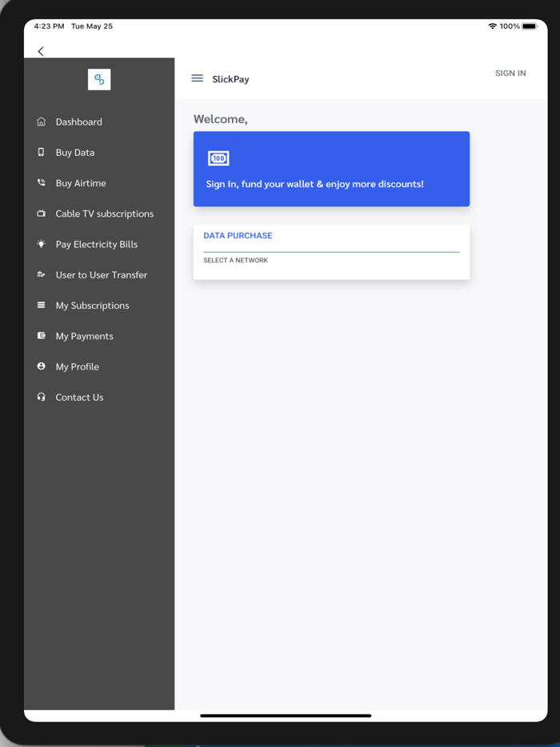Select the Cable TV subscriptions icon

[41, 214]
